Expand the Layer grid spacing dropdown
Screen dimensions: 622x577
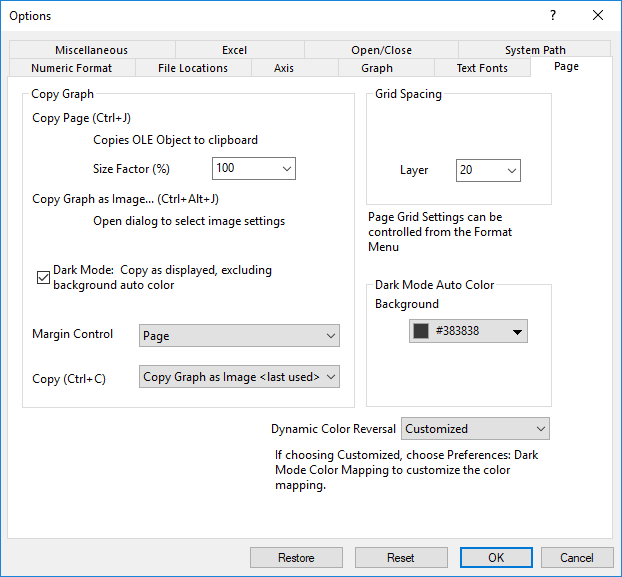pos(488,171)
